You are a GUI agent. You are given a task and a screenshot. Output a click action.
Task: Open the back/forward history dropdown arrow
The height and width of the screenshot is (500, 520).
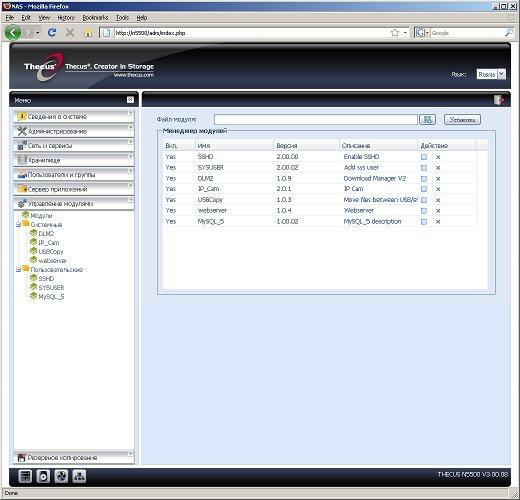tap(38, 33)
